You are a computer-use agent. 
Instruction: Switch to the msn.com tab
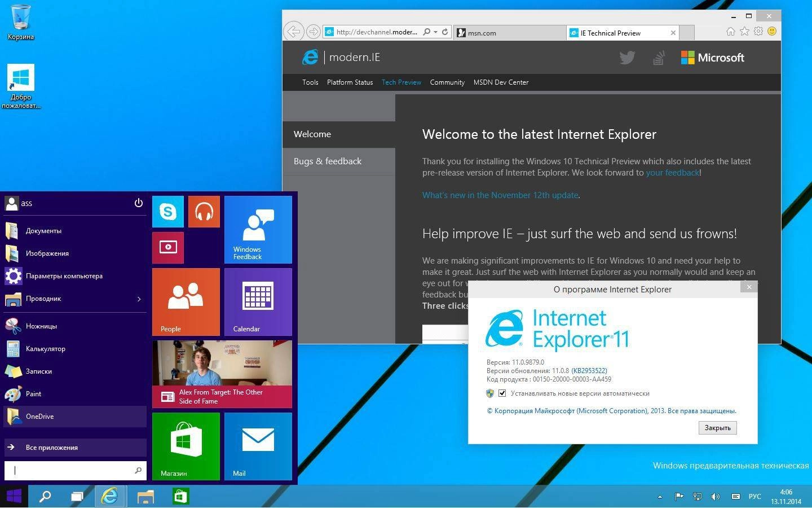510,33
